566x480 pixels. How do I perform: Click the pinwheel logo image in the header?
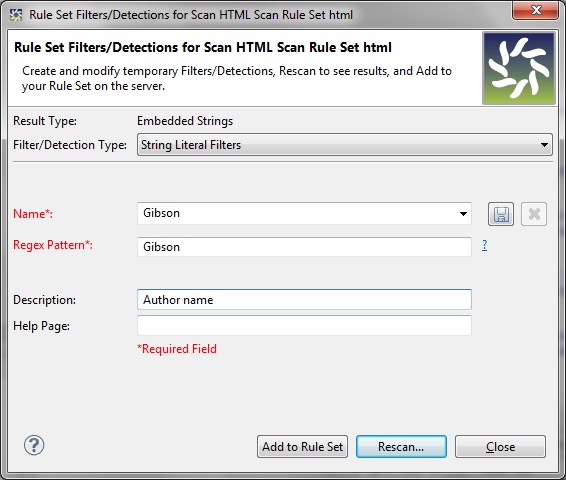(519, 68)
